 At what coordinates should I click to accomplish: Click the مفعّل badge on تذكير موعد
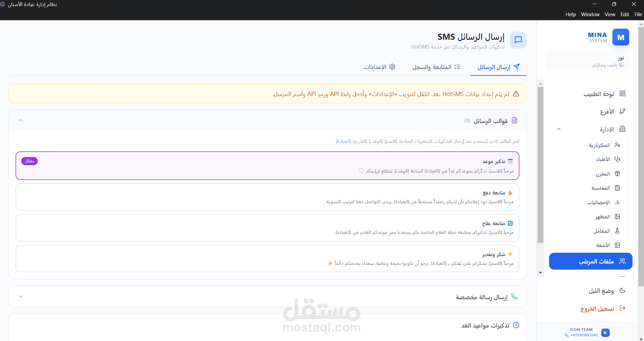tap(29, 161)
